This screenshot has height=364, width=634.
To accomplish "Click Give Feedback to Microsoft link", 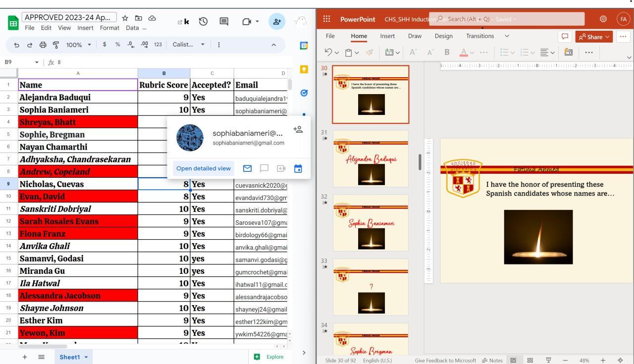I will (445, 360).
